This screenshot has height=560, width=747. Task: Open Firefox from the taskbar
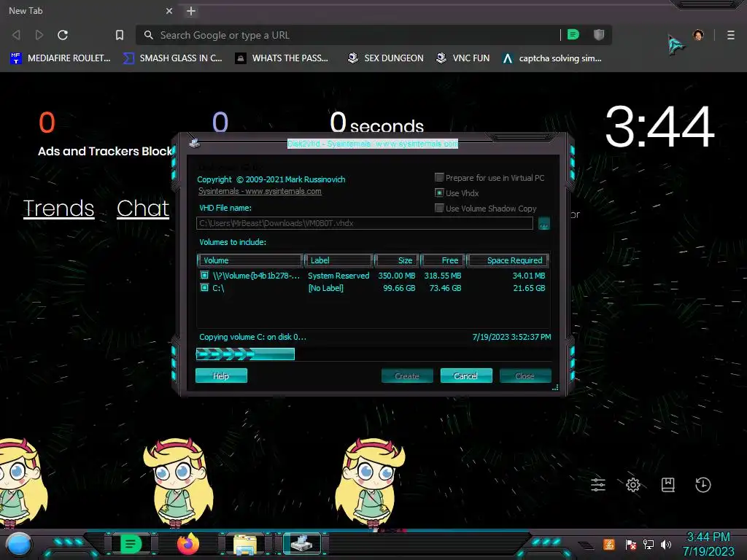point(187,543)
